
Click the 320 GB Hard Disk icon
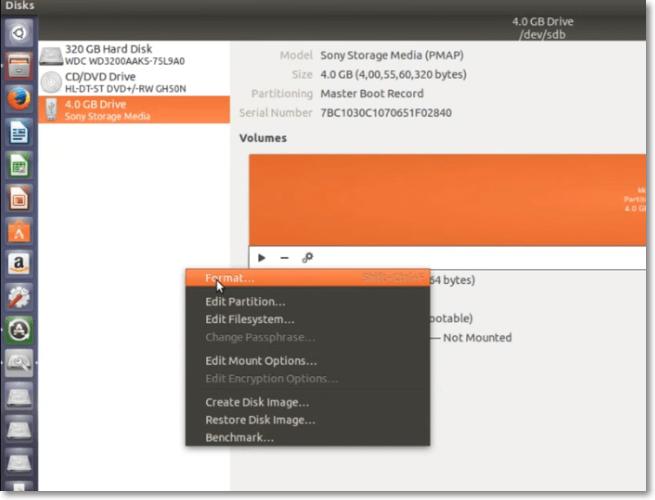(51, 56)
